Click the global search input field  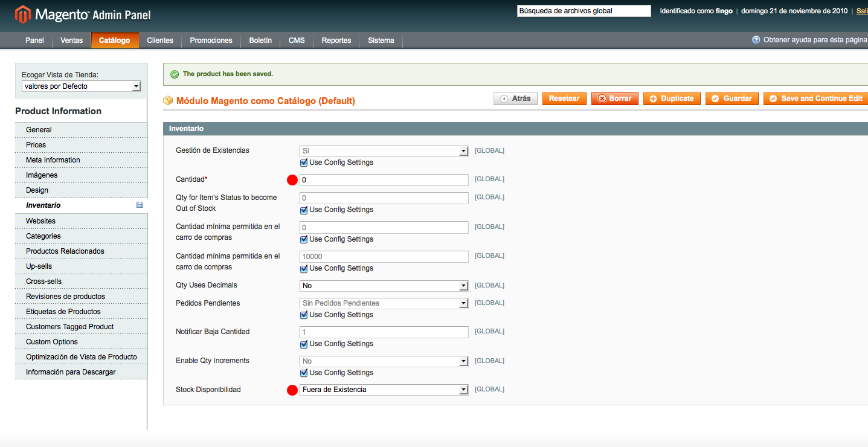click(x=584, y=11)
